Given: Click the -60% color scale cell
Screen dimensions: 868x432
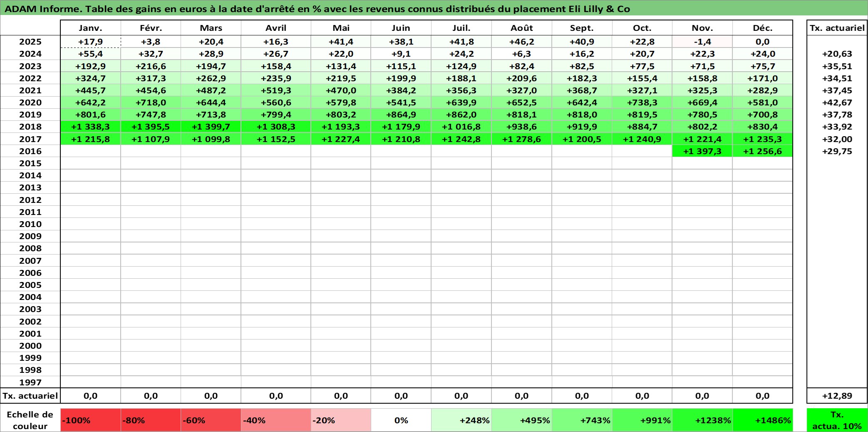Looking at the screenshot, I should (211, 420).
